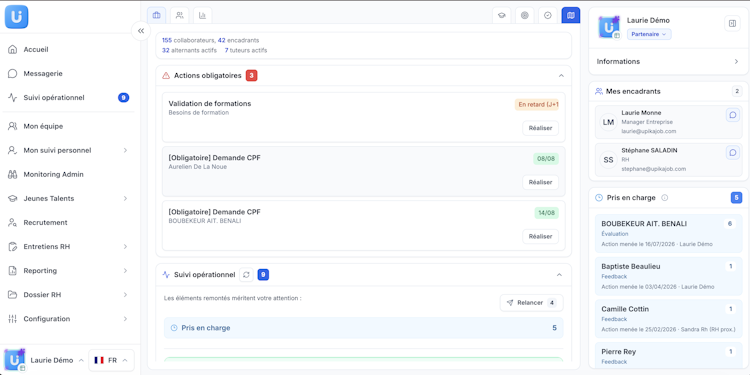Message Stéphane SALADIN via chat icon

pos(733,153)
